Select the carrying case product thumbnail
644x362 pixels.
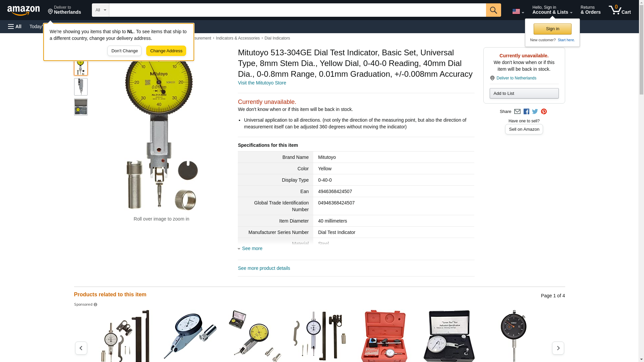point(81,107)
